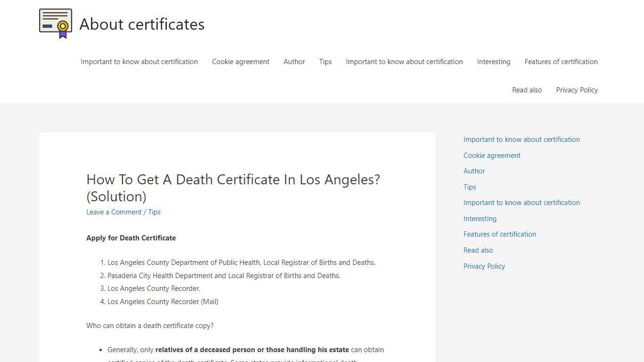Click list item Los Angeles County Recorder (Mail)
This screenshot has width=644, height=362.
coord(163,302)
